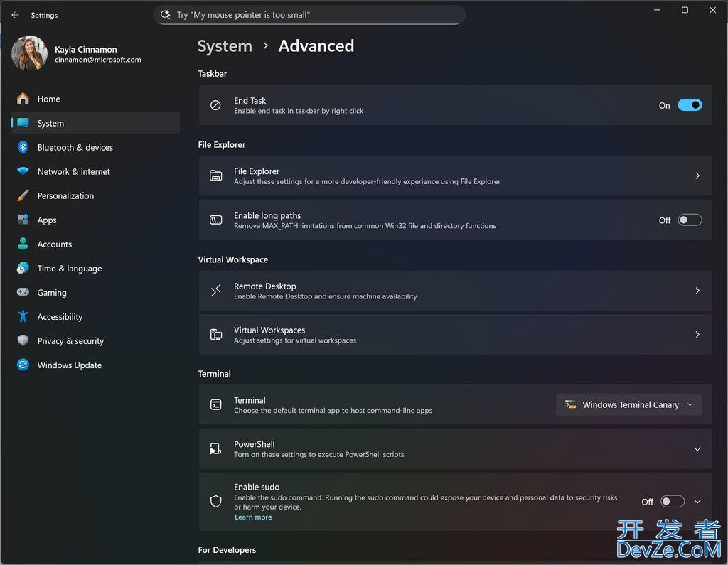Image resolution: width=728 pixels, height=565 pixels.
Task: Click the Network & internet Wi-Fi icon
Action: pyautogui.click(x=23, y=171)
